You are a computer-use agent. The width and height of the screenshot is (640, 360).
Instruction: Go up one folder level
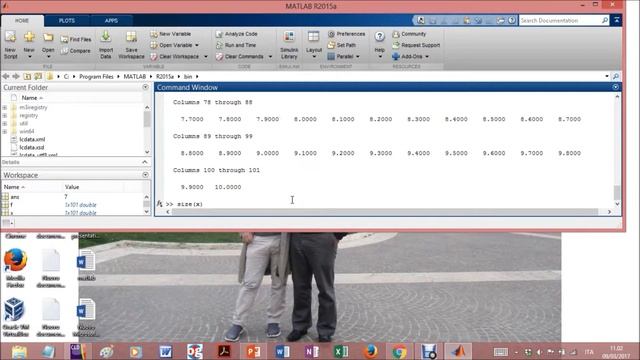27,76
